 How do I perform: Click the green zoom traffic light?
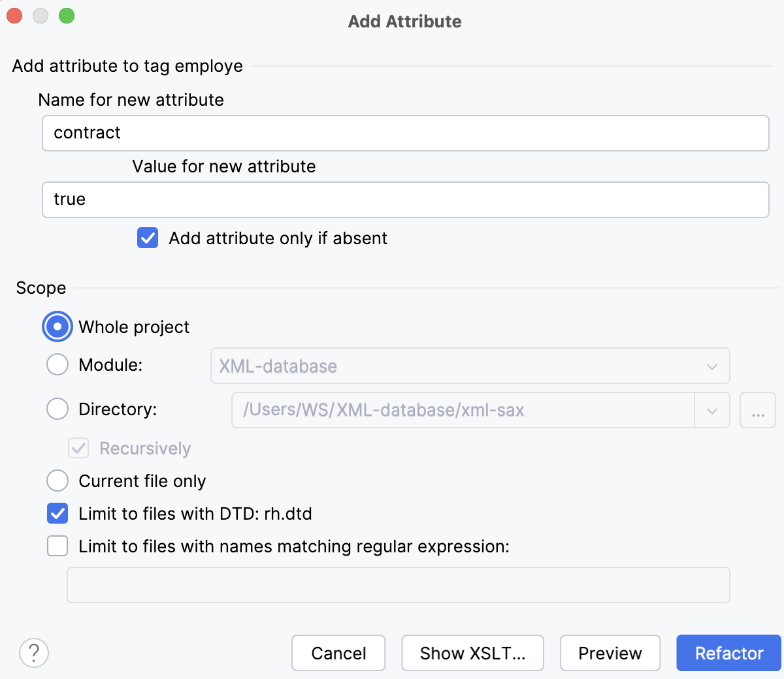click(67, 16)
